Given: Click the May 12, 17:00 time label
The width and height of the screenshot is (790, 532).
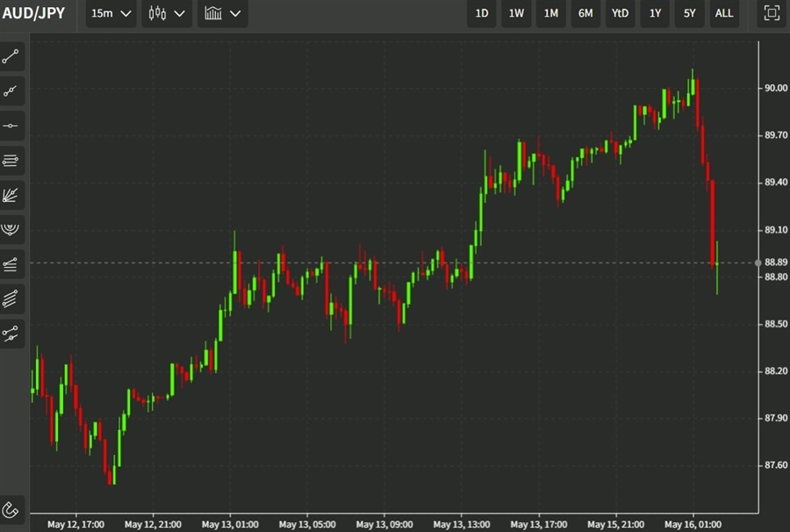Looking at the screenshot, I should [x=76, y=524].
